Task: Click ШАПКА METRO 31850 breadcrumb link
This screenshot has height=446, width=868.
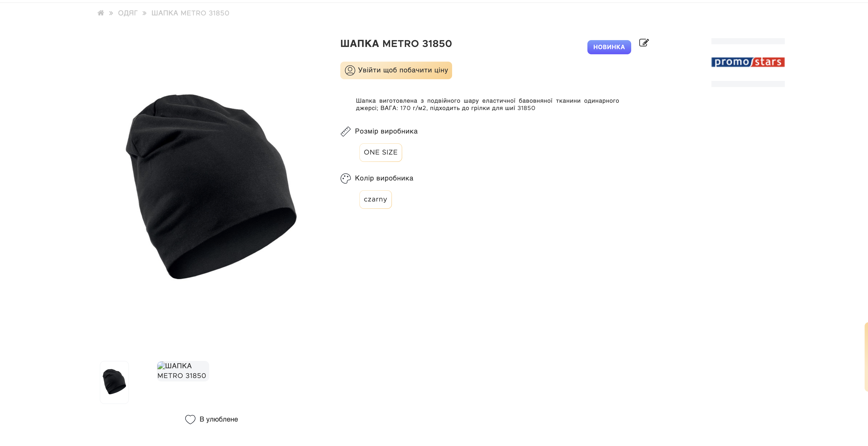Action: coord(190,13)
